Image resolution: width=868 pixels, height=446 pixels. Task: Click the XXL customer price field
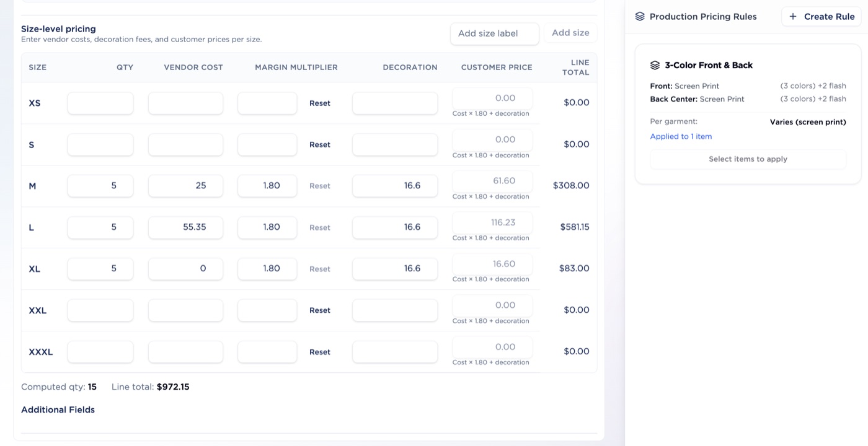tap(492, 305)
